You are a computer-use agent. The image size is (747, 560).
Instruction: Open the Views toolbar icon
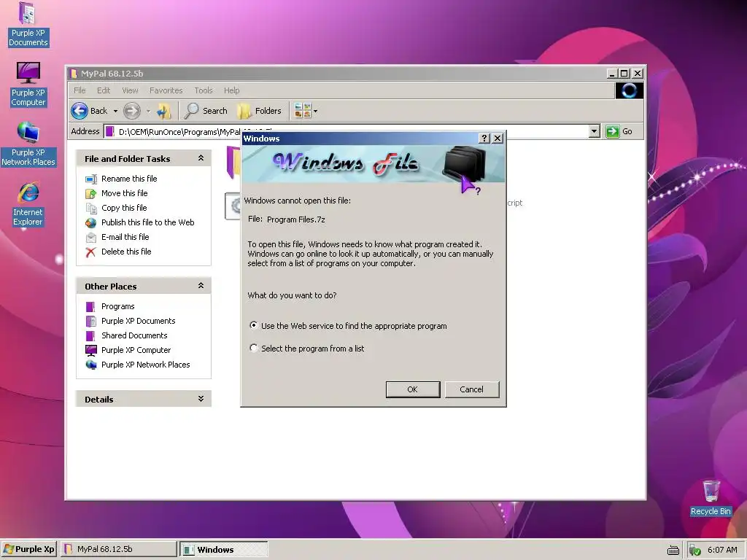(303, 111)
